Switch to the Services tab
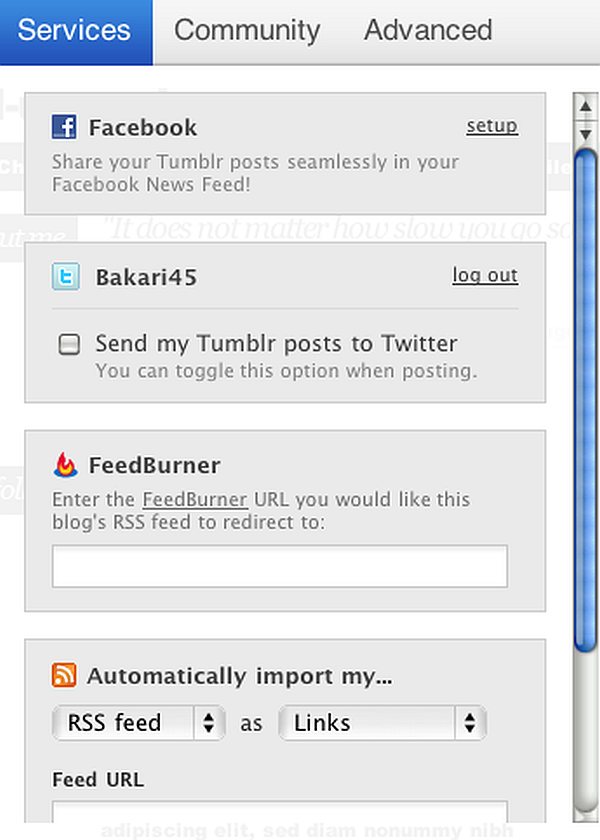 pos(75,30)
